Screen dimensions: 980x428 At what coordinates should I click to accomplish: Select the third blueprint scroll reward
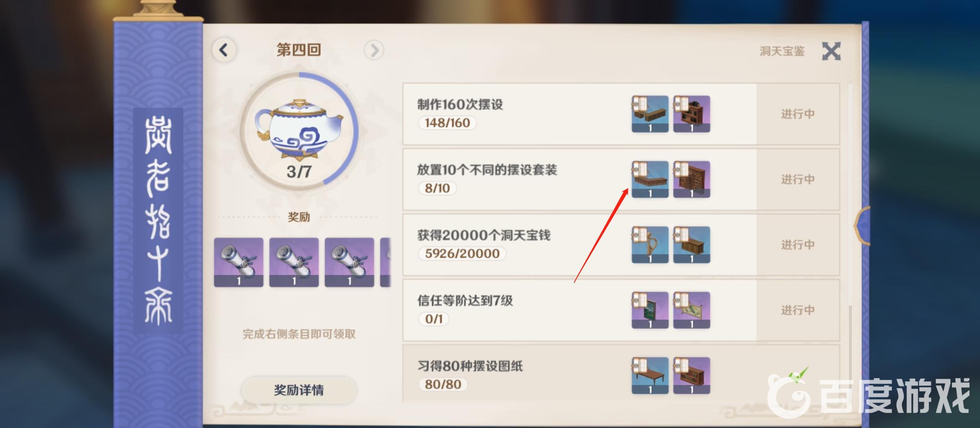click(349, 262)
